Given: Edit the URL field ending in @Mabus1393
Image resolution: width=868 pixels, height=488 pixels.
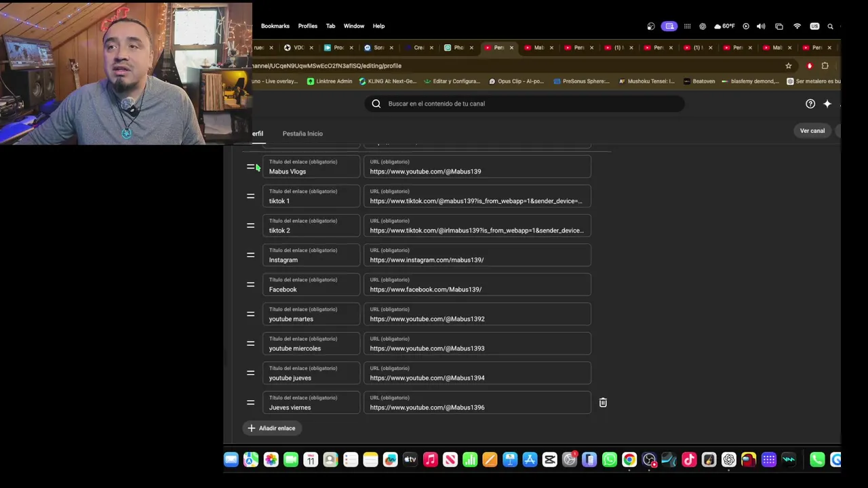Looking at the screenshot, I should pyautogui.click(x=477, y=344).
